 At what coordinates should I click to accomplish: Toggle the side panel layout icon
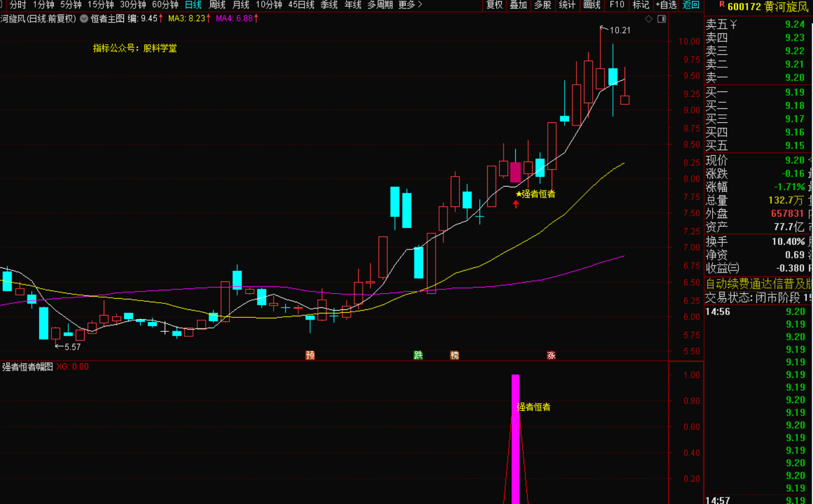click(662, 19)
